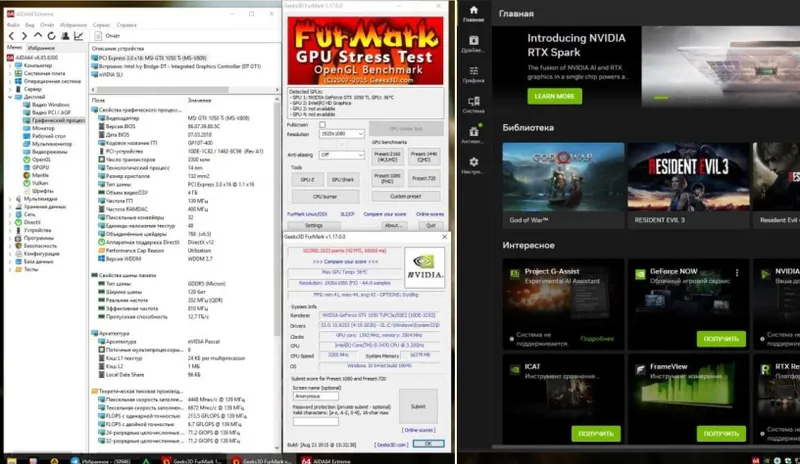Open AIDA64 user/person toolbar icon
Viewport: 800px width, 464px height.
65,36
